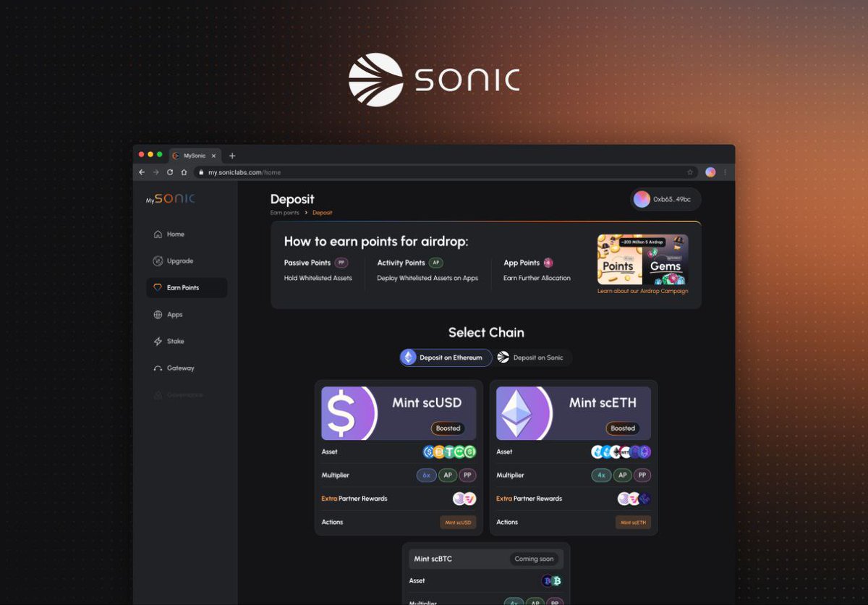This screenshot has width=868, height=605.
Task: Open browser three-dot menu
Action: pyautogui.click(x=726, y=172)
